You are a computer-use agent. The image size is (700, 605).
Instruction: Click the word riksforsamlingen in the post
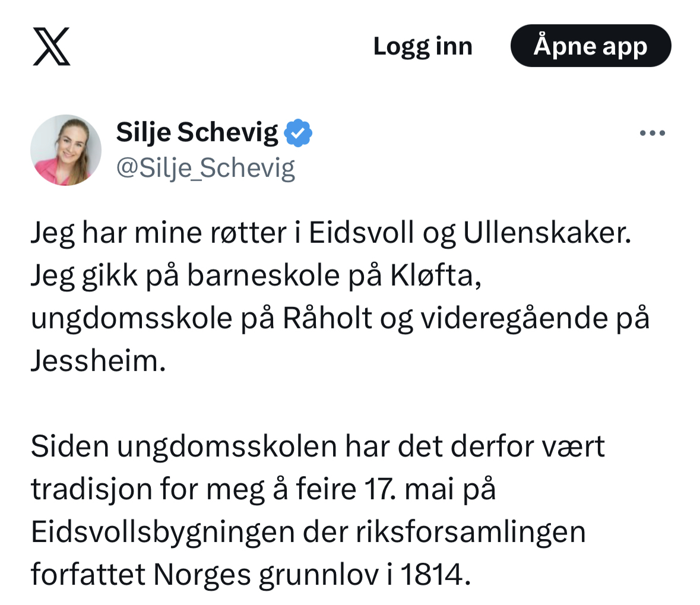[471, 532]
